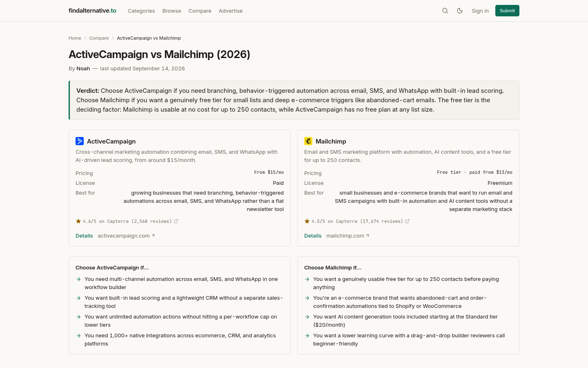
Task: Click ActiveCampaign vs Mailchimp breadcrumb
Action: 149,38
